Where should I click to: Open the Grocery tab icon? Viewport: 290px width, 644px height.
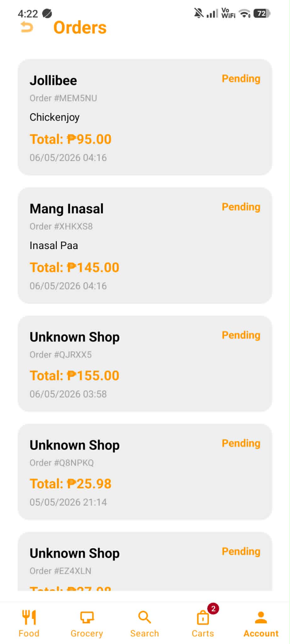(x=87, y=617)
